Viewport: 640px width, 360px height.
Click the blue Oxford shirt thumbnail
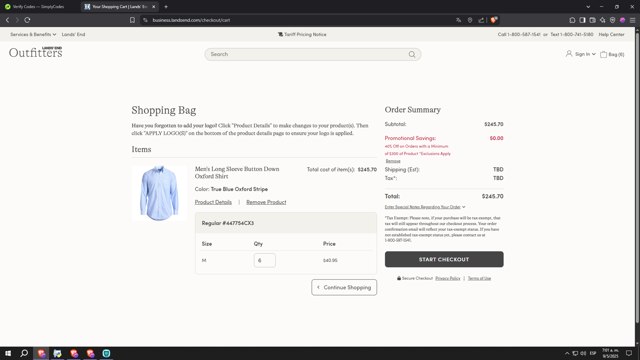point(159,193)
